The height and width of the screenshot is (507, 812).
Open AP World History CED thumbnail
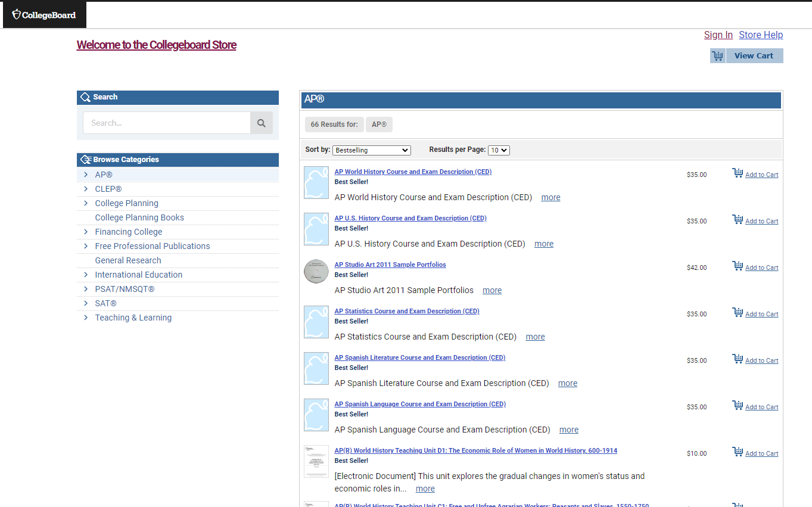click(x=316, y=182)
